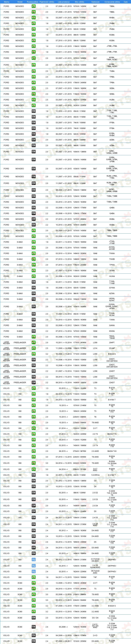Click petrol icon in S-MAX JTWA, JTWB row
This screenshot has width=131, height=644.
pyautogui.click(x=34, y=242)
